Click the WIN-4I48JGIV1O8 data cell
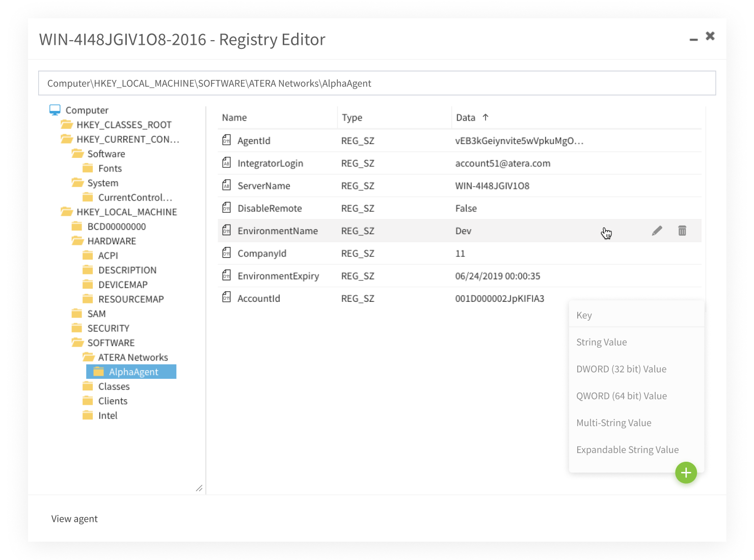 [492, 186]
